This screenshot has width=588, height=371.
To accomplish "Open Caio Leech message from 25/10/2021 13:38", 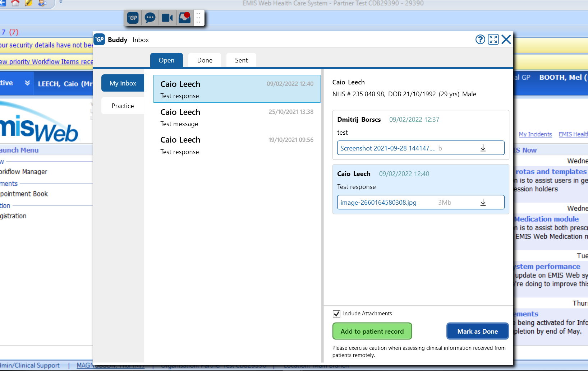I will coord(237,117).
